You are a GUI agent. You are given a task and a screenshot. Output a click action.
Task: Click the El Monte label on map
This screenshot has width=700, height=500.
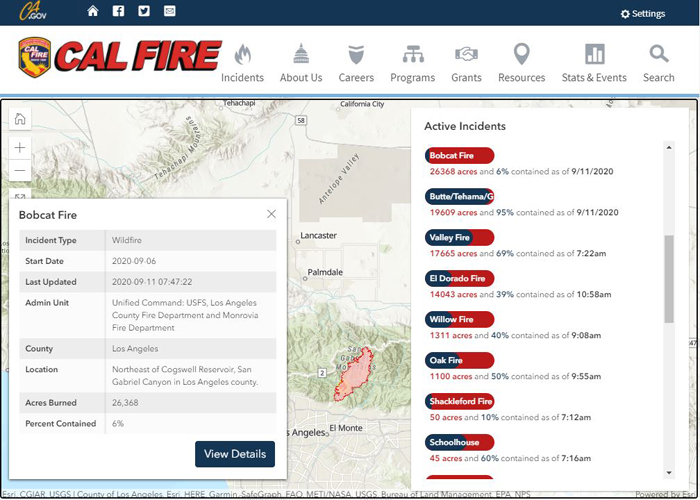[346, 428]
